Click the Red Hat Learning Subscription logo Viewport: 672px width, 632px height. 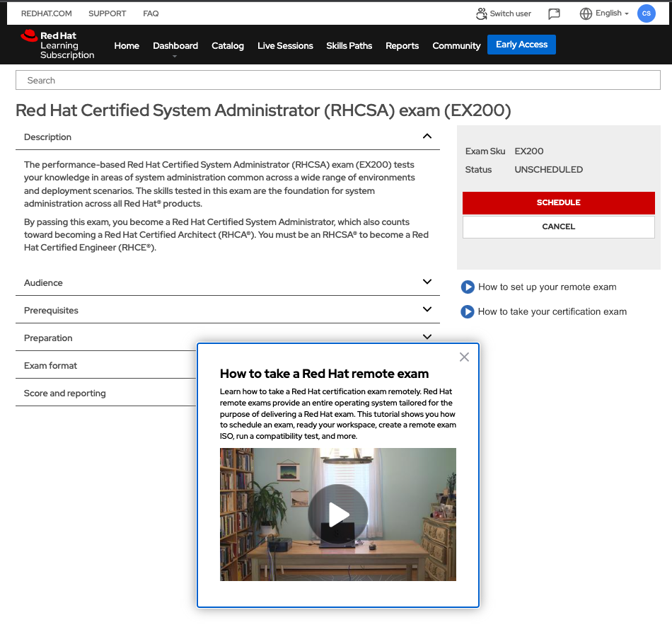point(58,45)
